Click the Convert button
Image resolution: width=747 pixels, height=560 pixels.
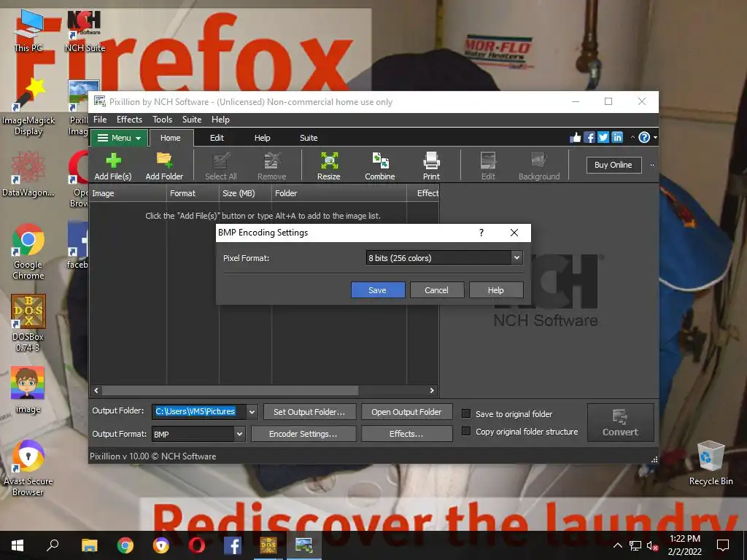point(620,422)
